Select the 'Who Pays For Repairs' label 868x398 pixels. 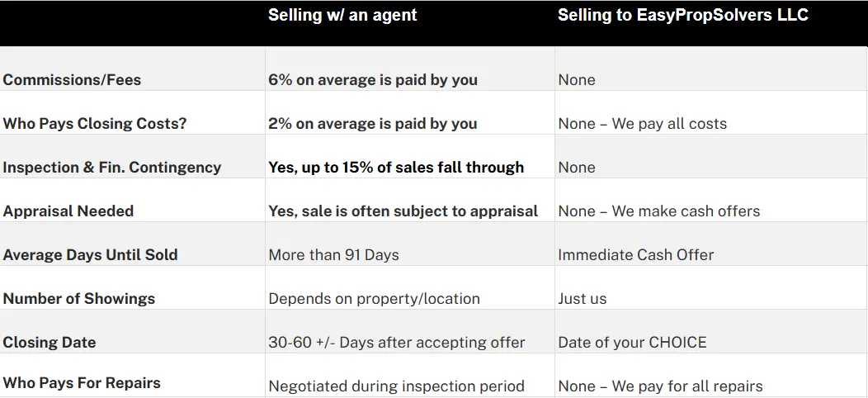(x=82, y=383)
